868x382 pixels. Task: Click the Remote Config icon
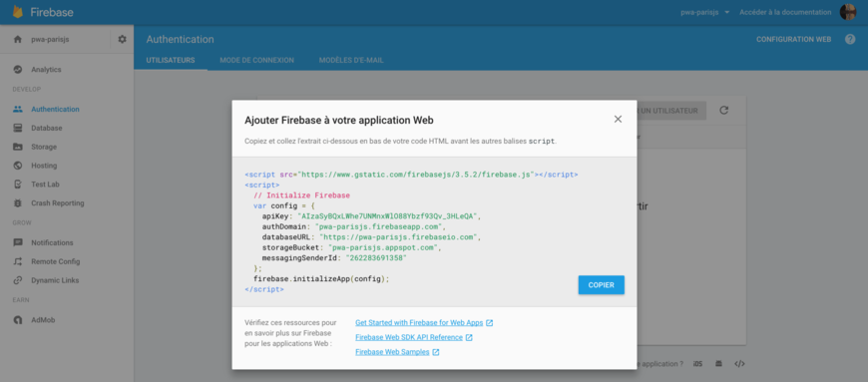point(18,261)
